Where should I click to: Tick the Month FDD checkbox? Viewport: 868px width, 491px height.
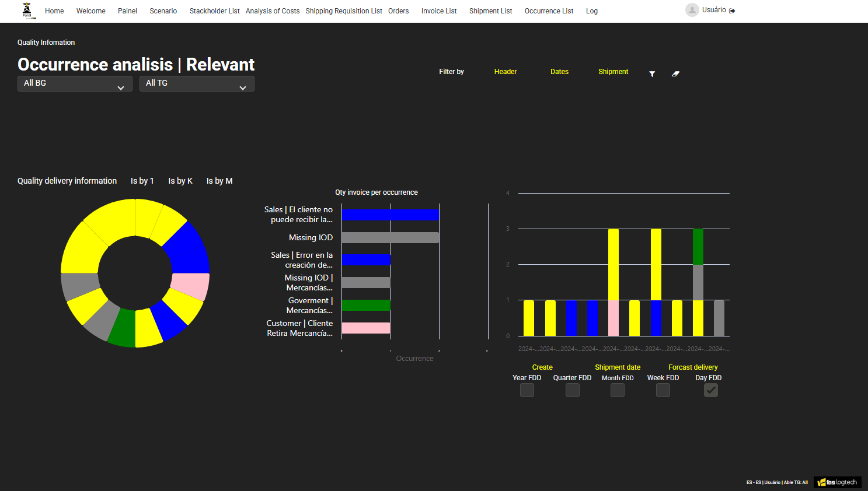[x=618, y=391]
